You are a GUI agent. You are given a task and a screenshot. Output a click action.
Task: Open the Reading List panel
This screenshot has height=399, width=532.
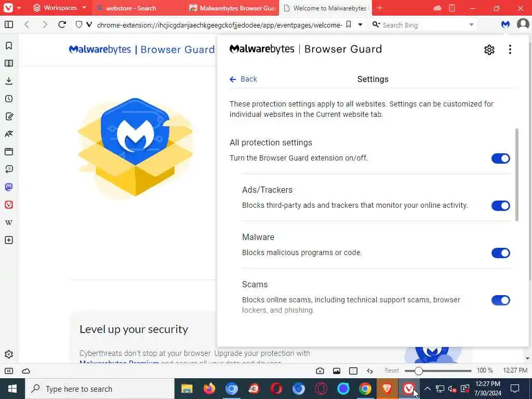click(9, 63)
